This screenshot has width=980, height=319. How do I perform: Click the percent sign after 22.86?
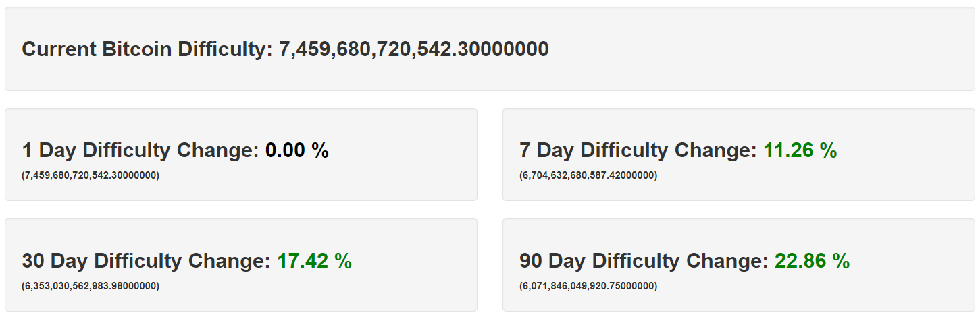coord(841,262)
